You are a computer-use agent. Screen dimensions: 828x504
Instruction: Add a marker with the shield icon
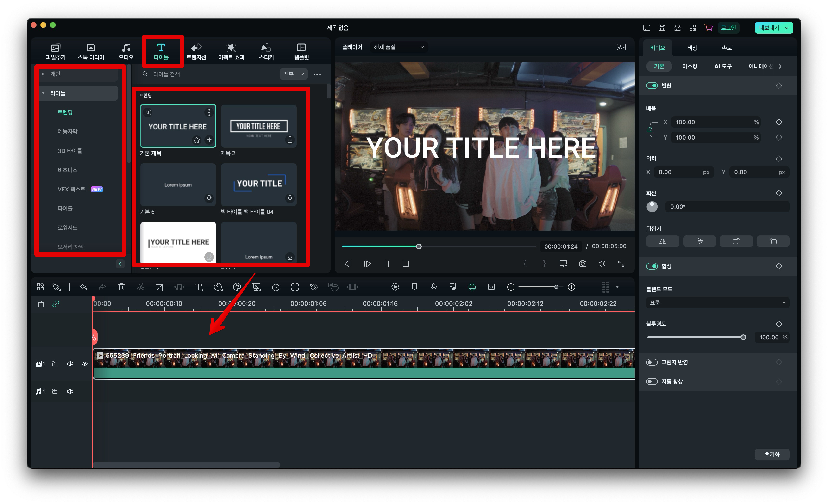click(414, 287)
